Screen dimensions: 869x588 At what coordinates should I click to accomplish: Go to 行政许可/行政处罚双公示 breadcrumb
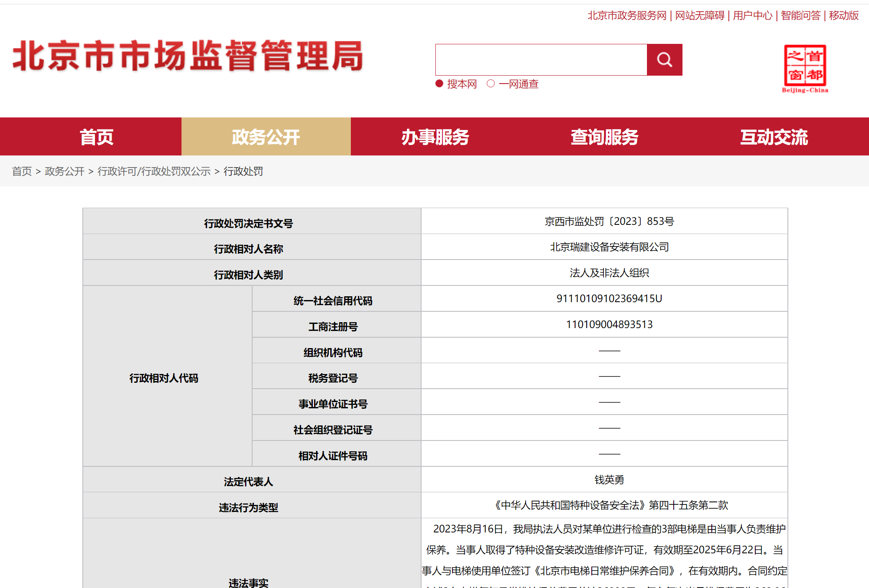pos(154,171)
